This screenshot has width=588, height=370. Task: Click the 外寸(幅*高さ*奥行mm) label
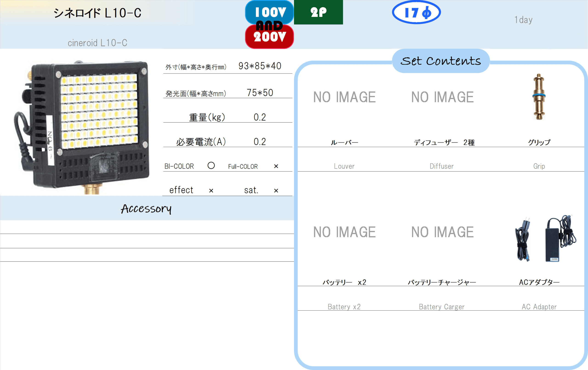(x=196, y=67)
